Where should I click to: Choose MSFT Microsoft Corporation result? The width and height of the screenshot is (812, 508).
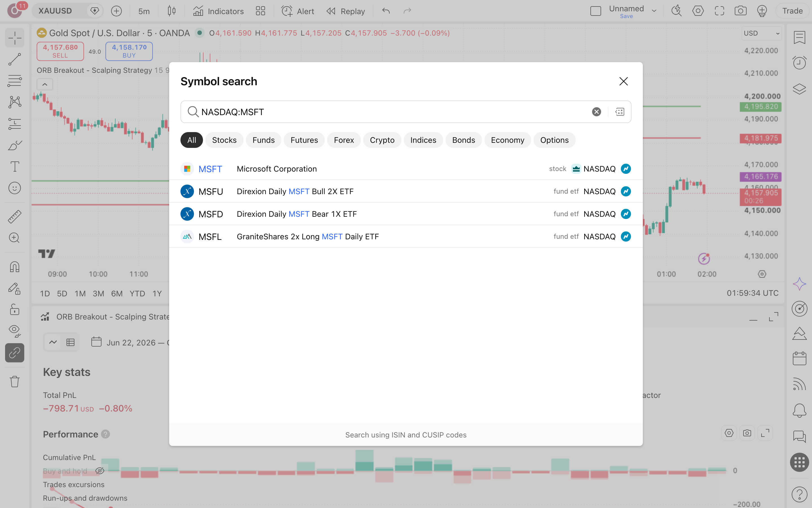[x=406, y=169]
